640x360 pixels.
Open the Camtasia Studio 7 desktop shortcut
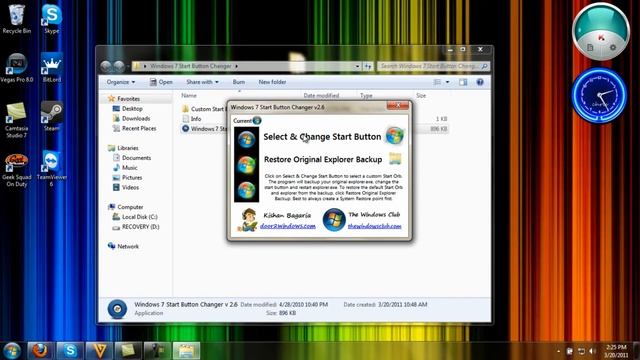(x=16, y=120)
